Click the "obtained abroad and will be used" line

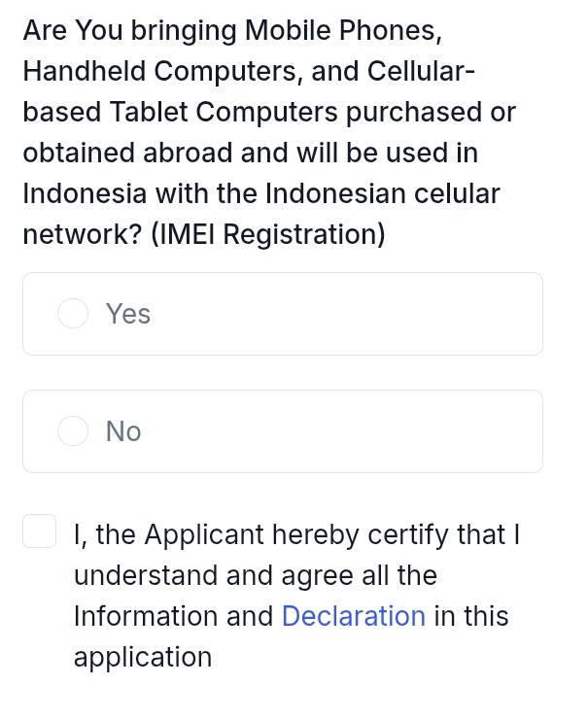250,153
